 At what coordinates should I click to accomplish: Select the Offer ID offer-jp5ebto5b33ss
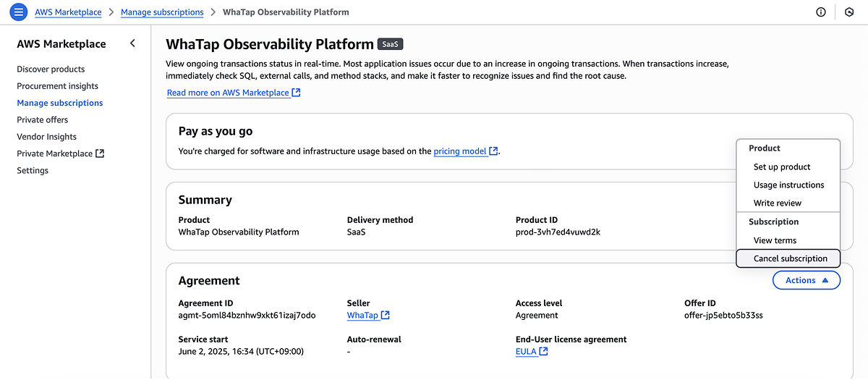coord(723,316)
